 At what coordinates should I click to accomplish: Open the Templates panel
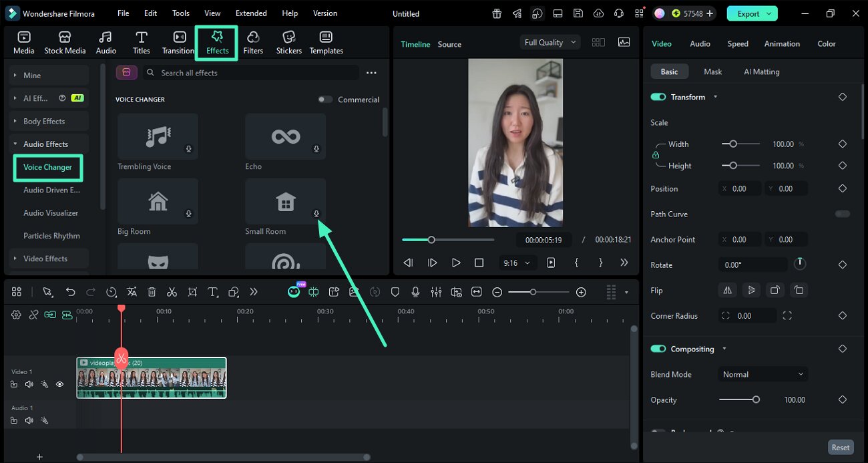click(x=326, y=43)
